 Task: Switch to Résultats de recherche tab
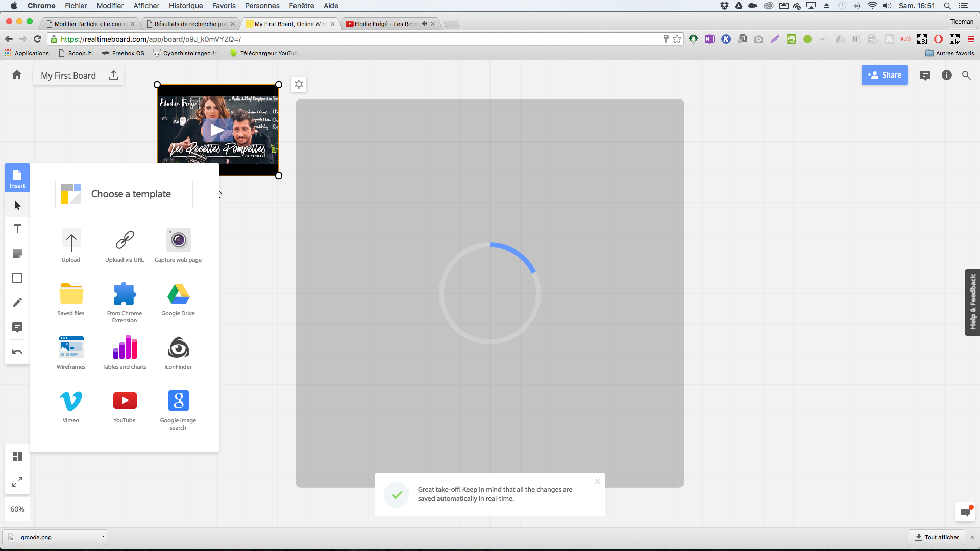click(190, 24)
